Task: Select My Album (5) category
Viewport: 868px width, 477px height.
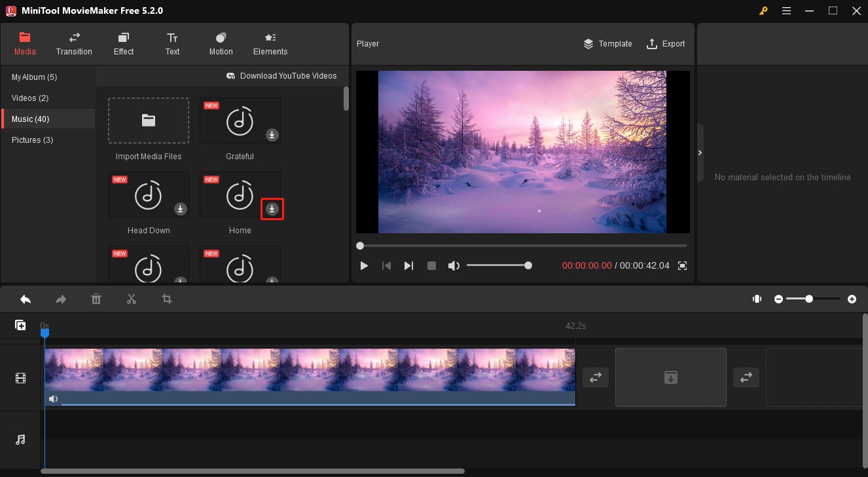Action: (48, 77)
